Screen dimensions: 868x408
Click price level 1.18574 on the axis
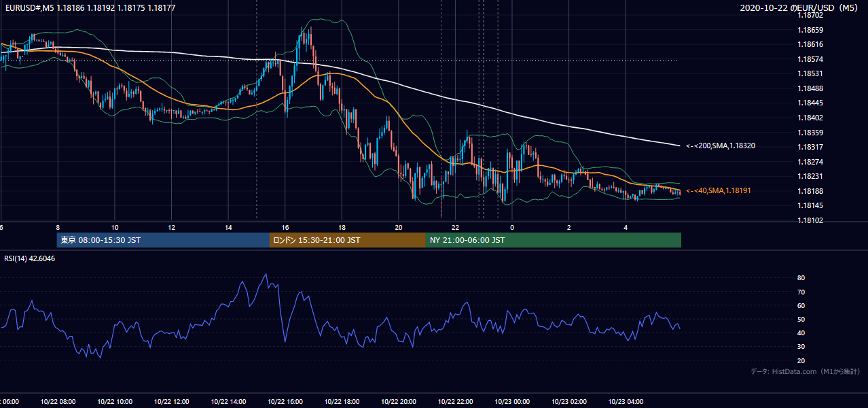(810, 59)
